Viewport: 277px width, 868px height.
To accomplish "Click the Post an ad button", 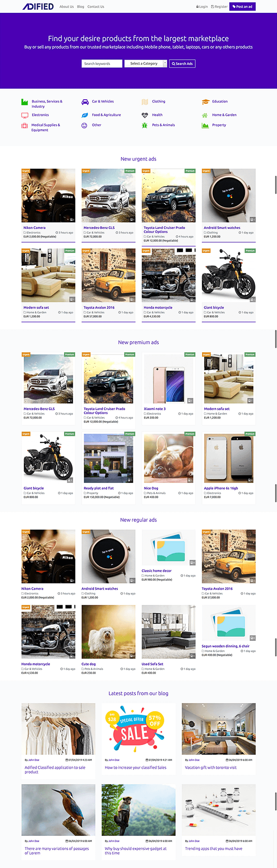I will 242,7.
